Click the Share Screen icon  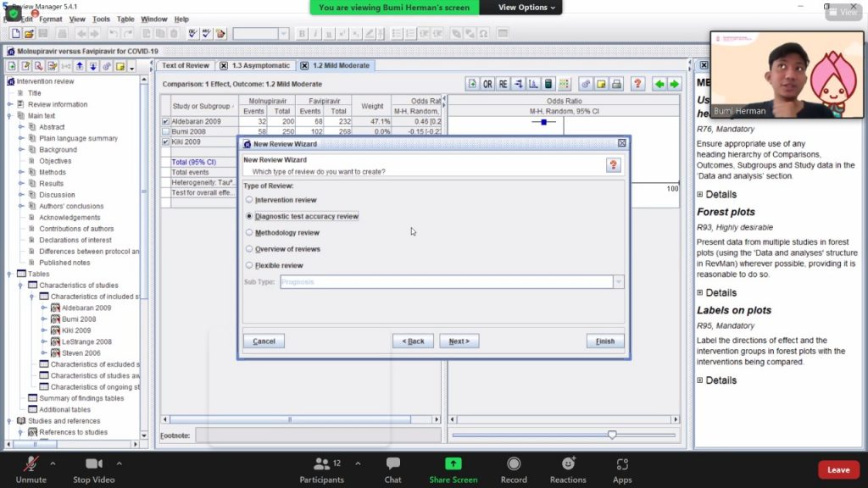pos(453,464)
